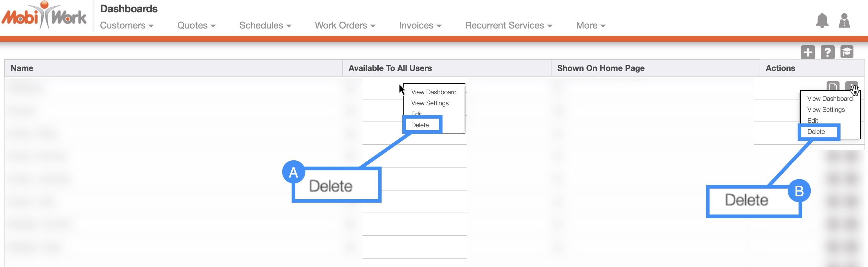Open the user profile icon
The height and width of the screenshot is (267, 868).
[x=844, y=21]
